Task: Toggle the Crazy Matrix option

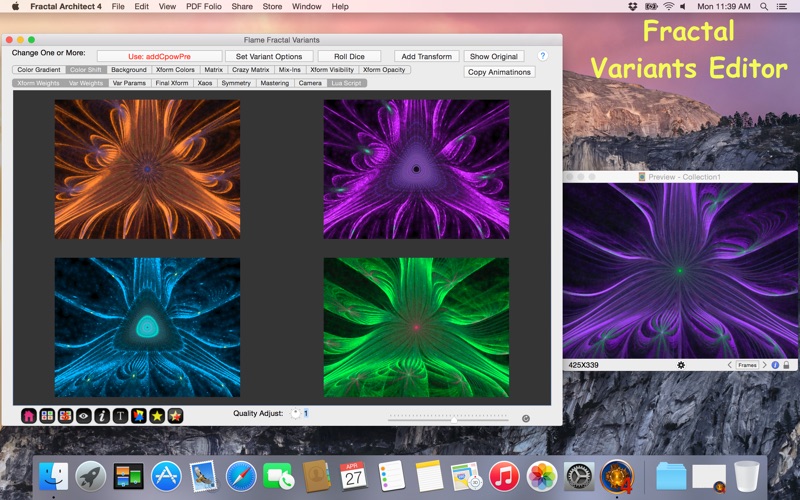Action: tap(251, 69)
